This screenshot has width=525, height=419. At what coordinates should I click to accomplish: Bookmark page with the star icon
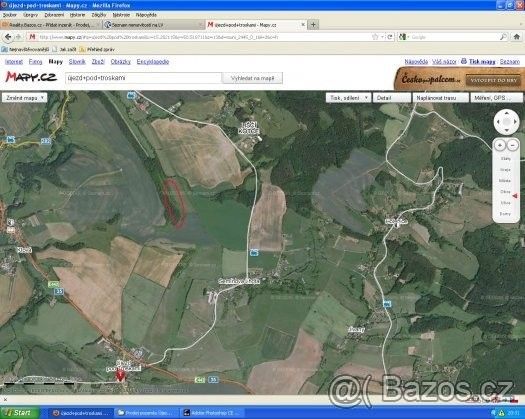point(375,37)
